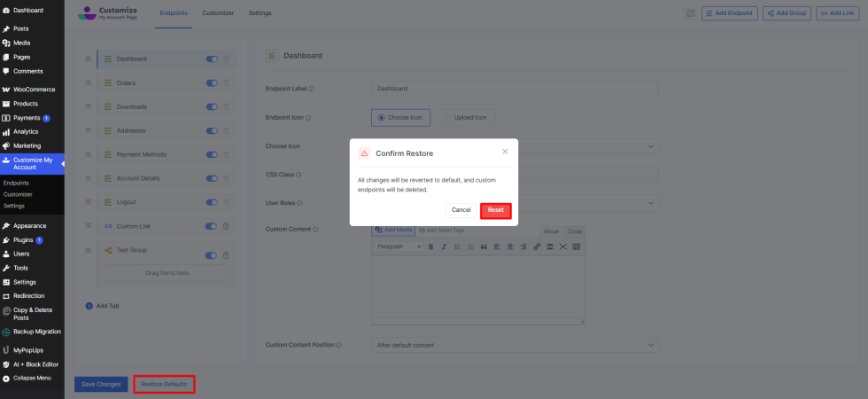
Task: Click the Add Smart Tags link
Action: pos(442,230)
